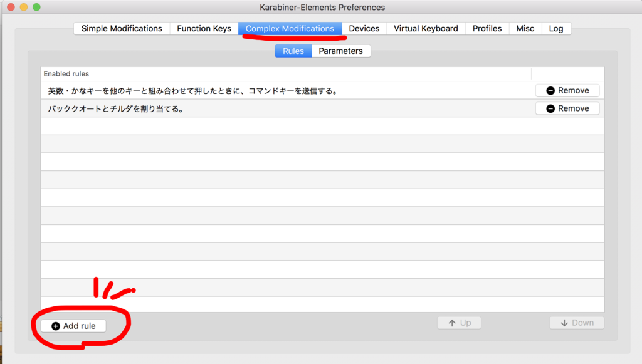The height and width of the screenshot is (364, 642).
Task: Click the Up button to move a rule up
Action: point(459,323)
